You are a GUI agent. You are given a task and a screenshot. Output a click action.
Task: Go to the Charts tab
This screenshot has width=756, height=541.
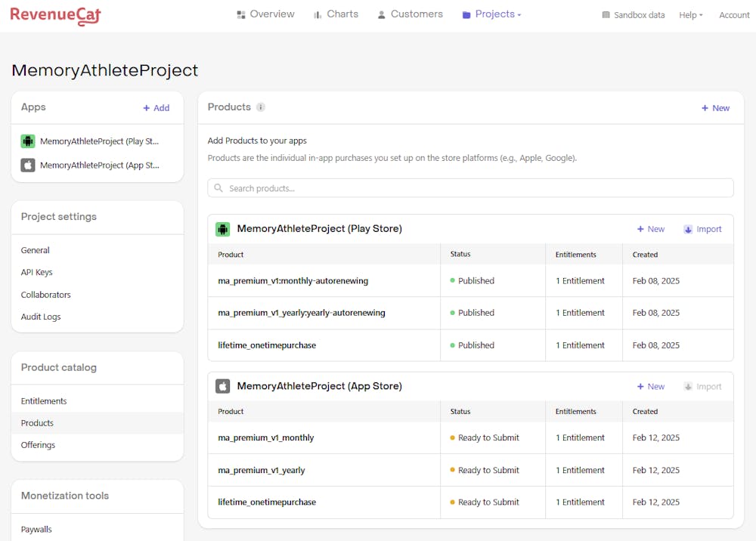(x=335, y=14)
